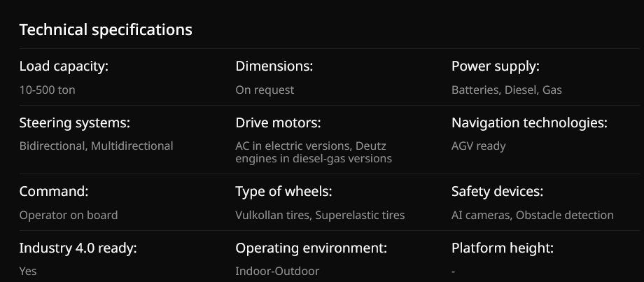Click the Technical specifications heading
The width and height of the screenshot is (644, 282).
pyautogui.click(x=105, y=30)
